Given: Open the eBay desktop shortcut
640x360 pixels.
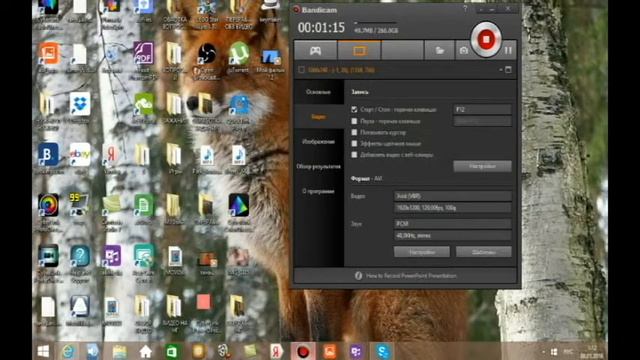Looking at the screenshot, I should [80, 158].
